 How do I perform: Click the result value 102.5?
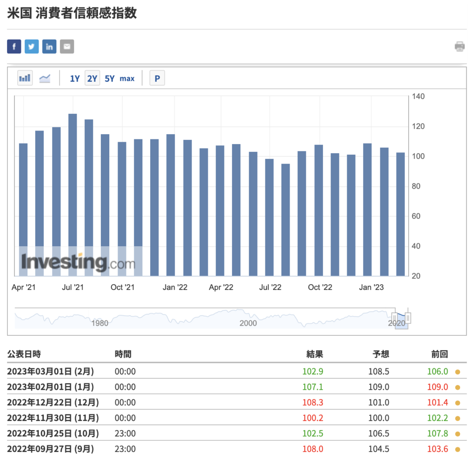pos(313,433)
